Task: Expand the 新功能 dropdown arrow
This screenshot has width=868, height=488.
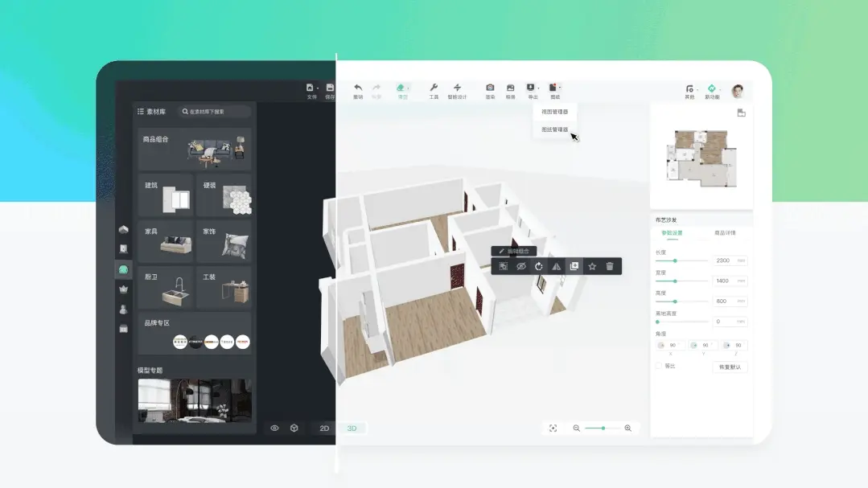Action: pyautogui.click(x=720, y=89)
